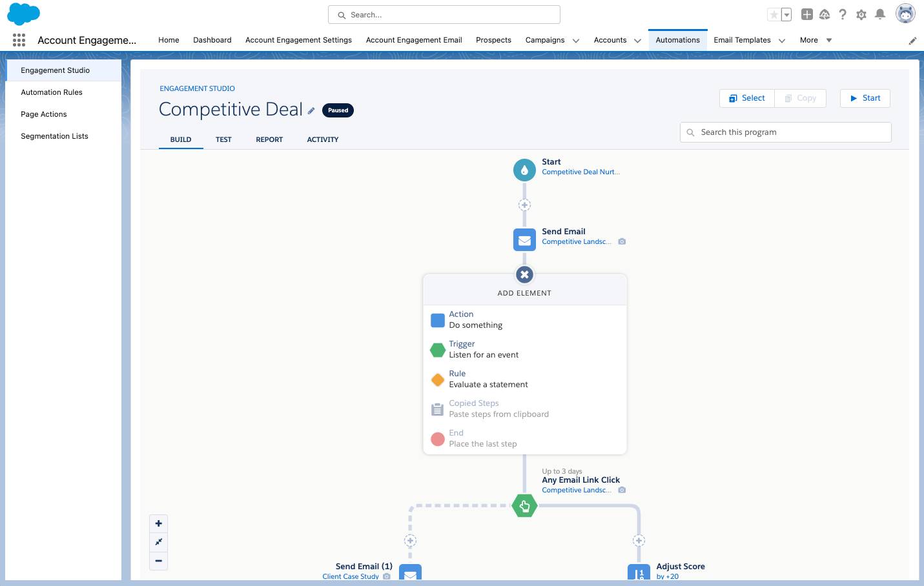The width and height of the screenshot is (924, 586).
Task: Open the Notifications bell icon
Action: pyautogui.click(x=879, y=14)
